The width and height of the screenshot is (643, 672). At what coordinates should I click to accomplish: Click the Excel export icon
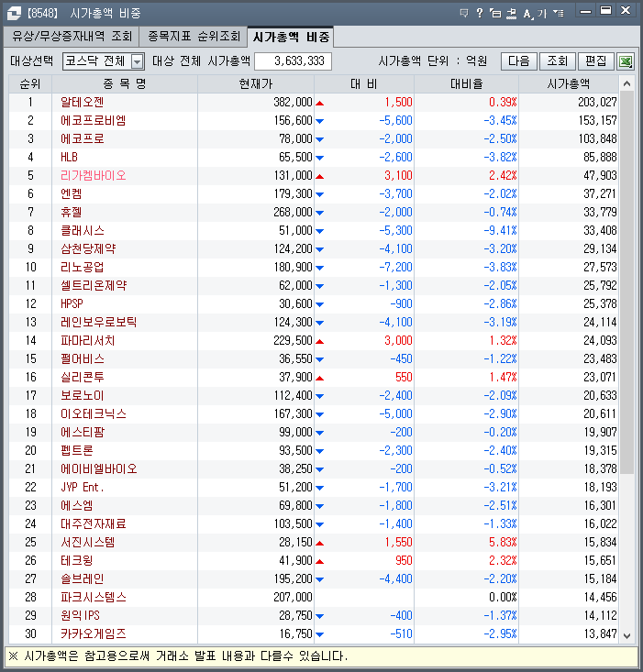[x=626, y=61]
